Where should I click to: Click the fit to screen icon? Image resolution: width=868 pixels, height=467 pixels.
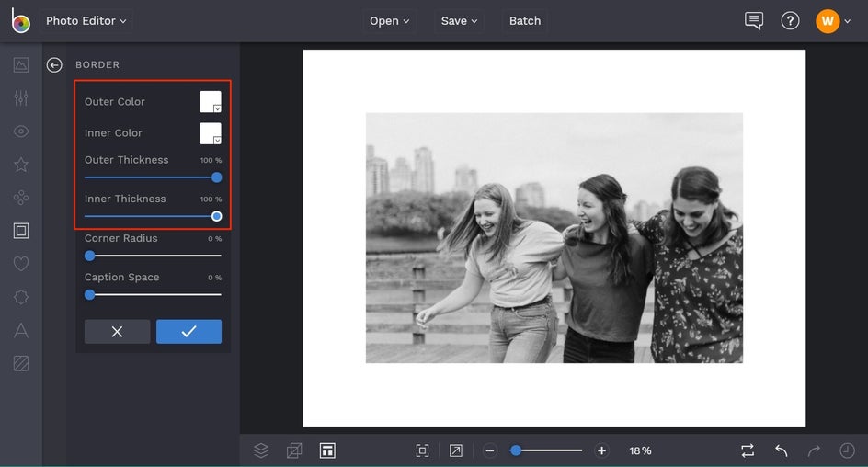422,450
